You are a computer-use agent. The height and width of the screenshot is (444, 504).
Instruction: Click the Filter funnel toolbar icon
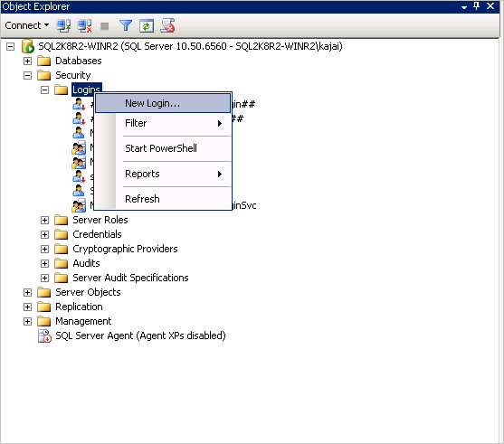click(x=126, y=25)
